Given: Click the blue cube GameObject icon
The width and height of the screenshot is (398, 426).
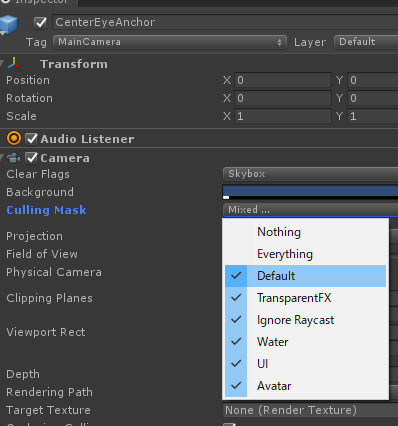Looking at the screenshot, I should [8, 24].
